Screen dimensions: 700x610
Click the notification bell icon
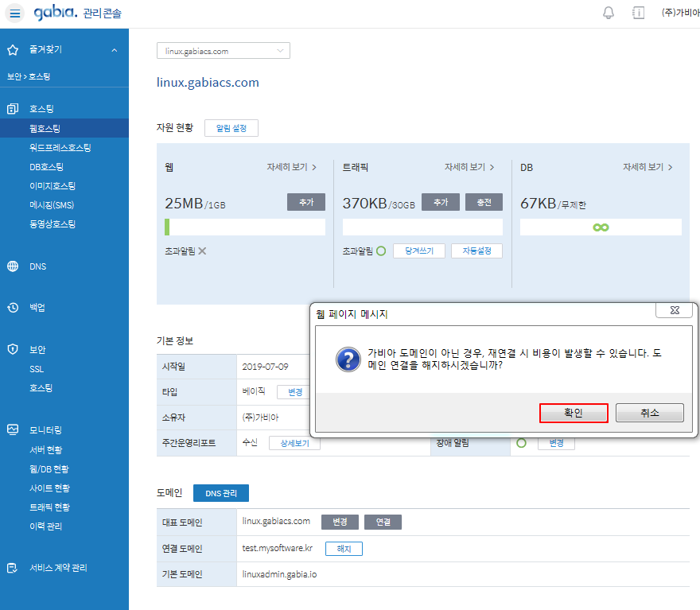pos(609,13)
